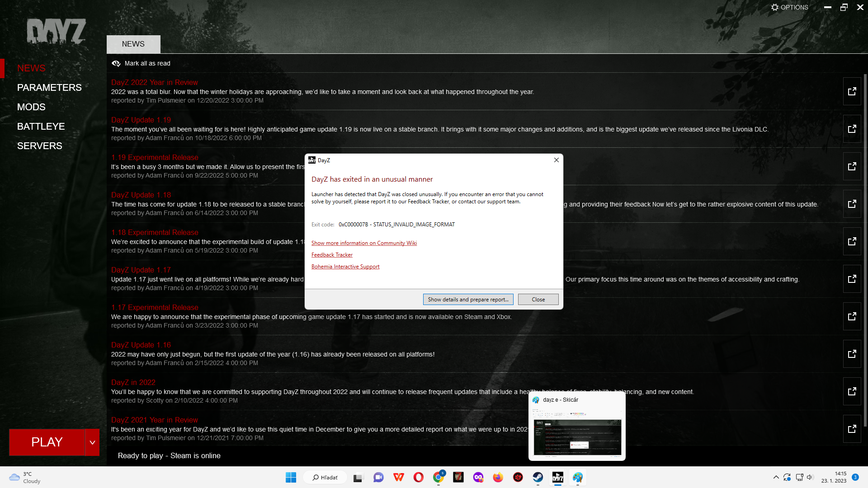Image resolution: width=868 pixels, height=488 pixels.
Task: Open clock and date 23. 1. 2023
Action: pyautogui.click(x=834, y=477)
